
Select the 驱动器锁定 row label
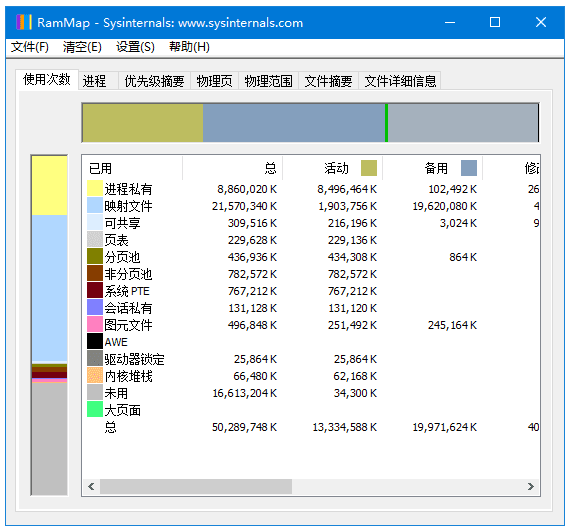pyautogui.click(x=135, y=359)
